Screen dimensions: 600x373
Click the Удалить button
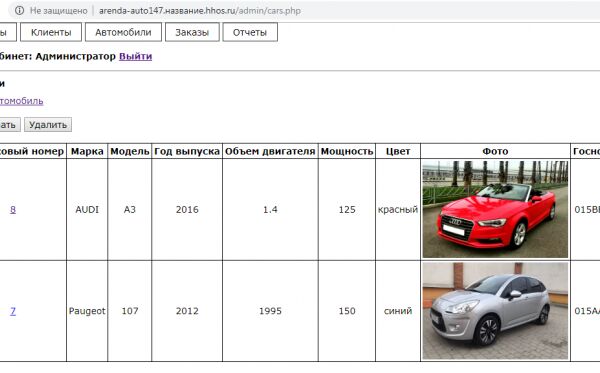pyautogui.click(x=48, y=125)
